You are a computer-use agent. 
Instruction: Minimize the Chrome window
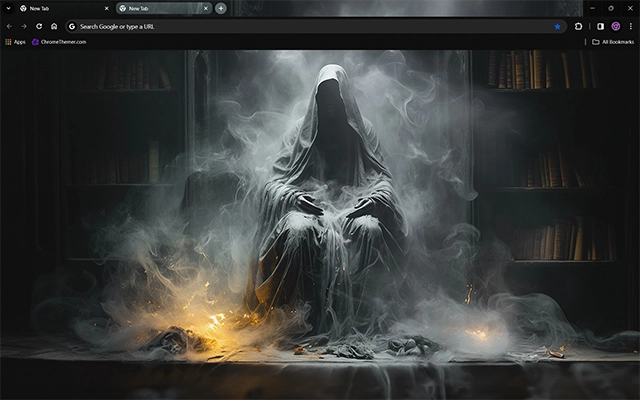[592, 8]
